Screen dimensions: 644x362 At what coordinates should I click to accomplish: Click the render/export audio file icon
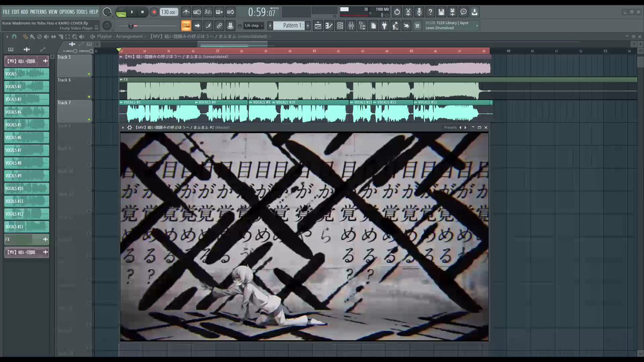tap(452, 12)
